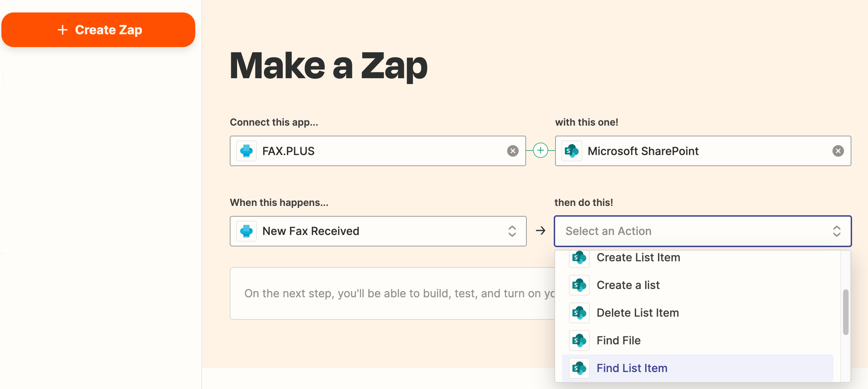The width and height of the screenshot is (868, 389).
Task: Click the Select an Action dropdown field
Action: tap(703, 231)
